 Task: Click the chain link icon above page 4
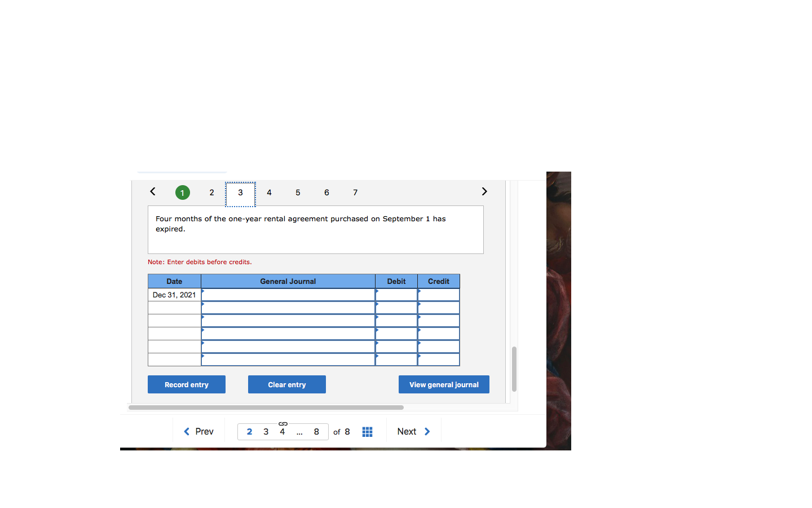[x=283, y=423]
